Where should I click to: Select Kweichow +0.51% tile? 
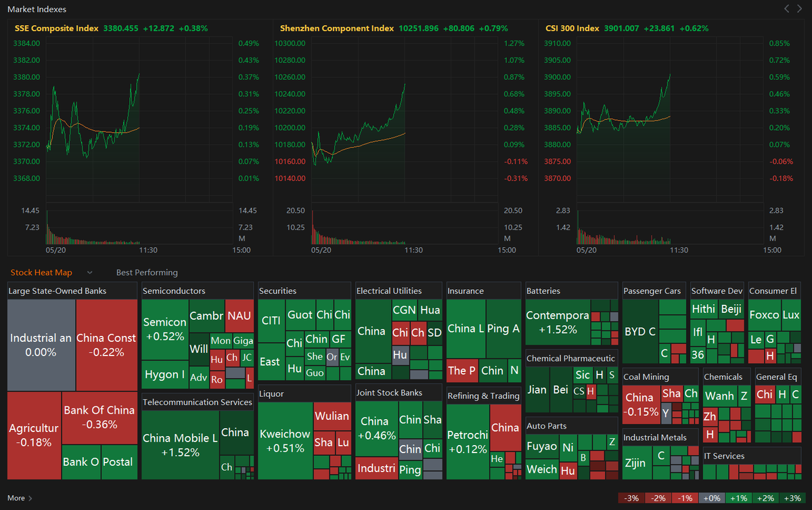285,441
